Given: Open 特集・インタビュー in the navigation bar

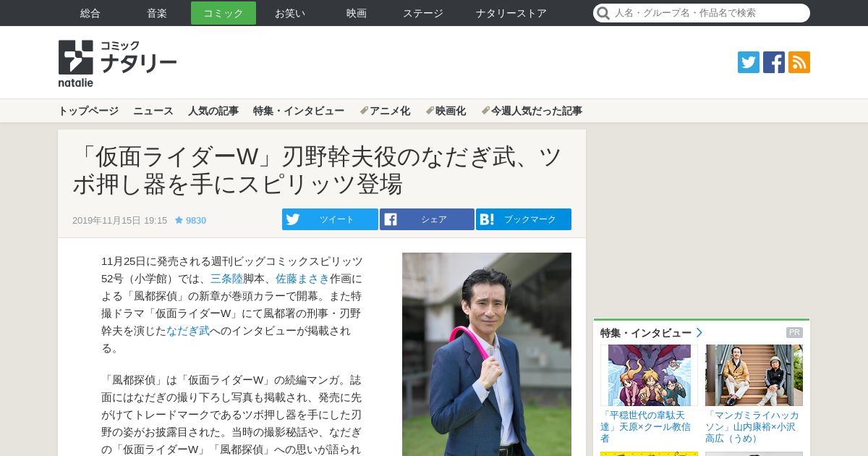Looking at the screenshot, I should tap(299, 111).
